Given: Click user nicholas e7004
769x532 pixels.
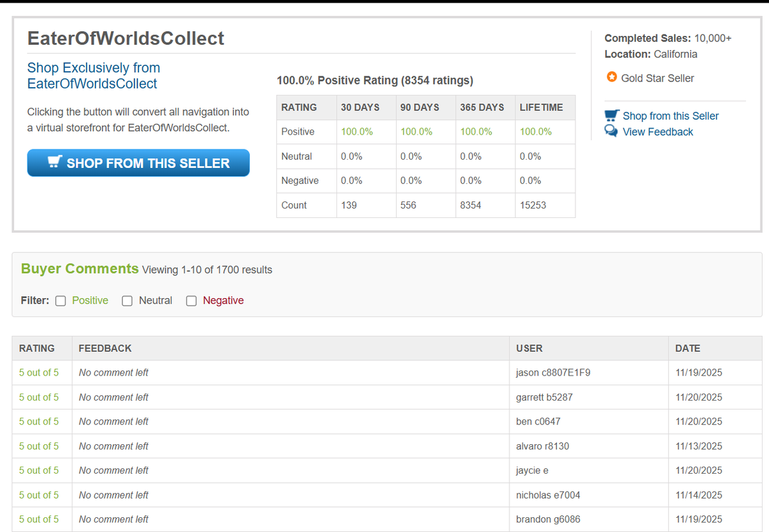Looking at the screenshot, I should pyautogui.click(x=548, y=495).
